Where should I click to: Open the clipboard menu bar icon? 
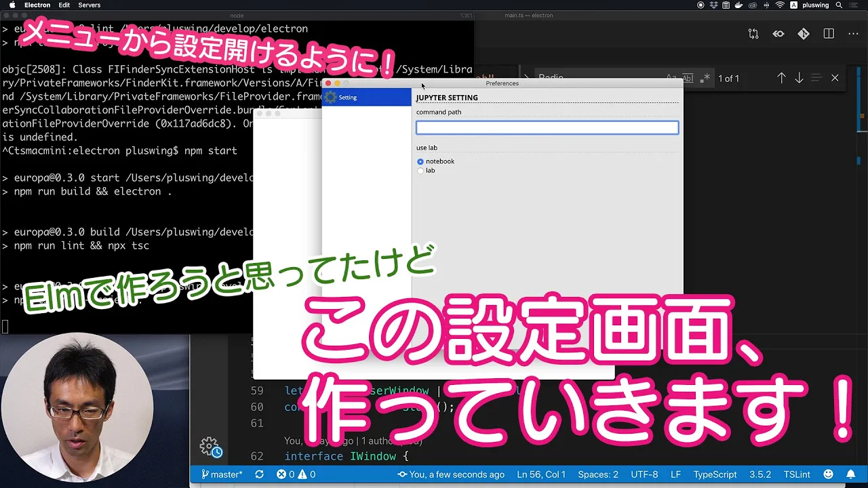click(726, 5)
